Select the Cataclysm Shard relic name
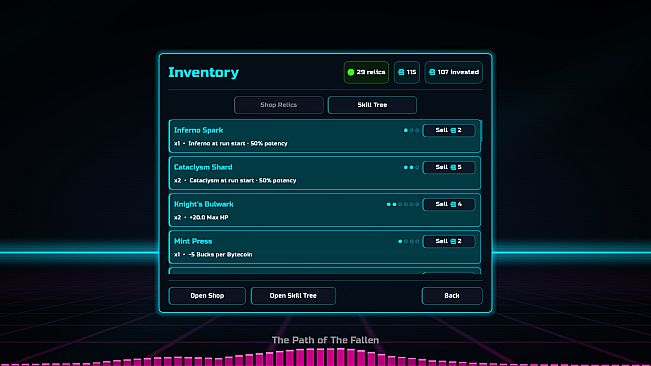The width and height of the screenshot is (651, 366). (x=203, y=167)
